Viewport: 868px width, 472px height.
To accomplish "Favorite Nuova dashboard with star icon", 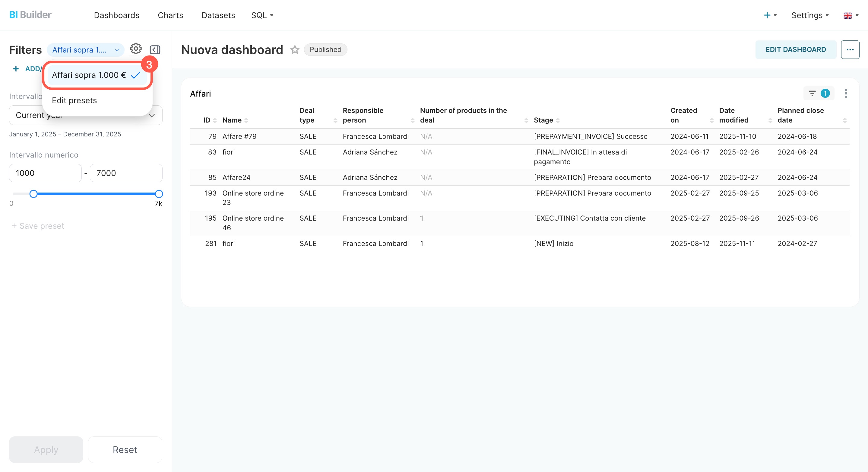I will (x=295, y=49).
